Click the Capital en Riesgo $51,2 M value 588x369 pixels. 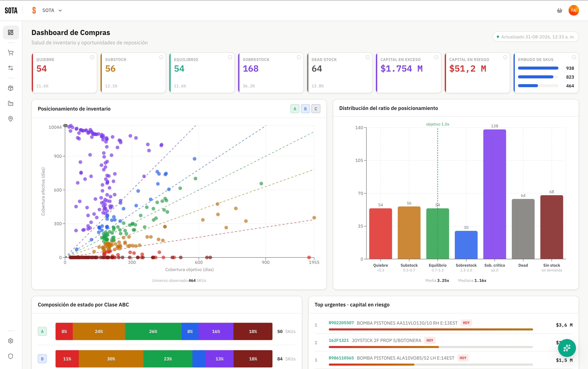pos(468,69)
